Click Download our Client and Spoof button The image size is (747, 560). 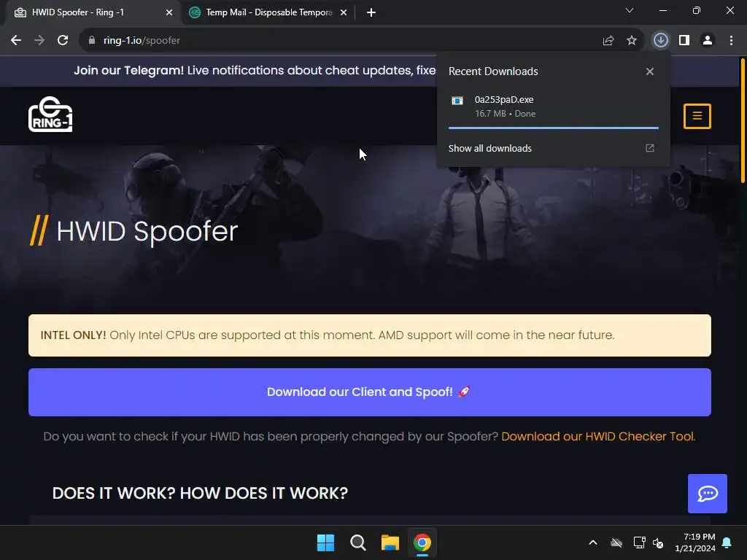pos(370,392)
